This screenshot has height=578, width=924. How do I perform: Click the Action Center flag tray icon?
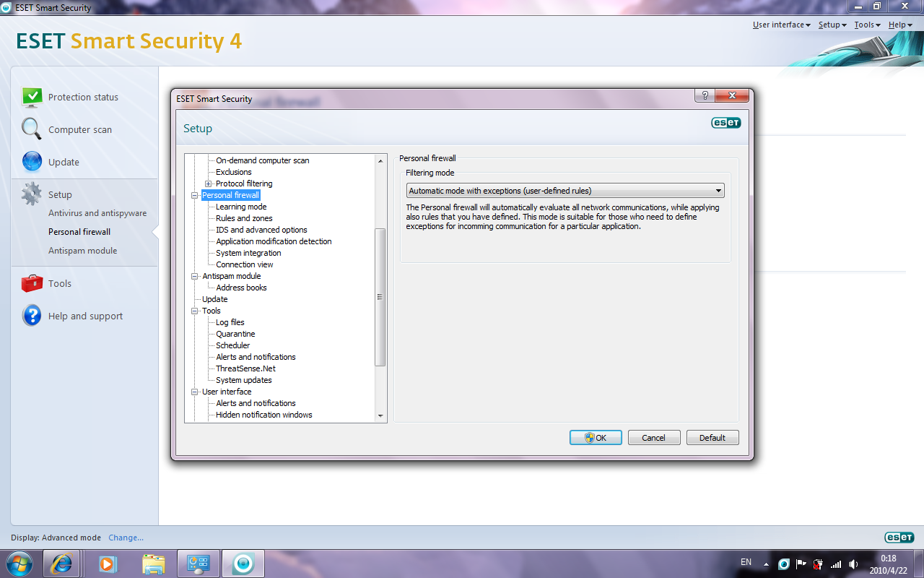point(801,564)
